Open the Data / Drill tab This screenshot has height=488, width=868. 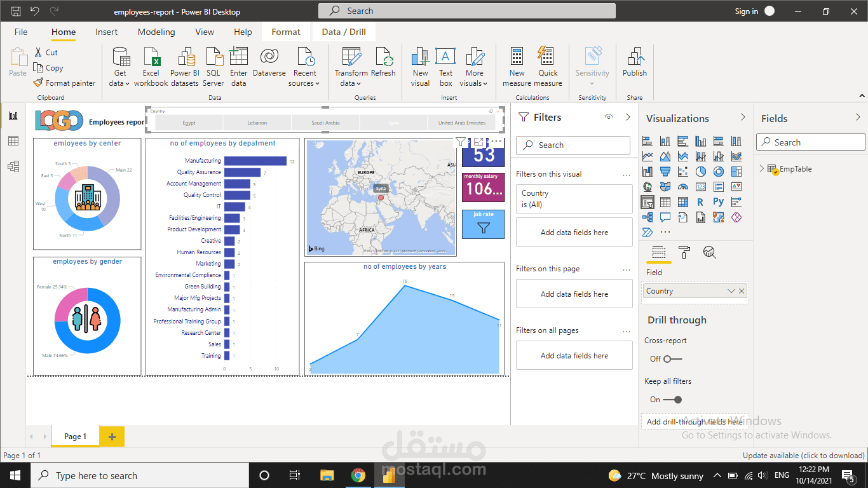click(x=344, y=32)
